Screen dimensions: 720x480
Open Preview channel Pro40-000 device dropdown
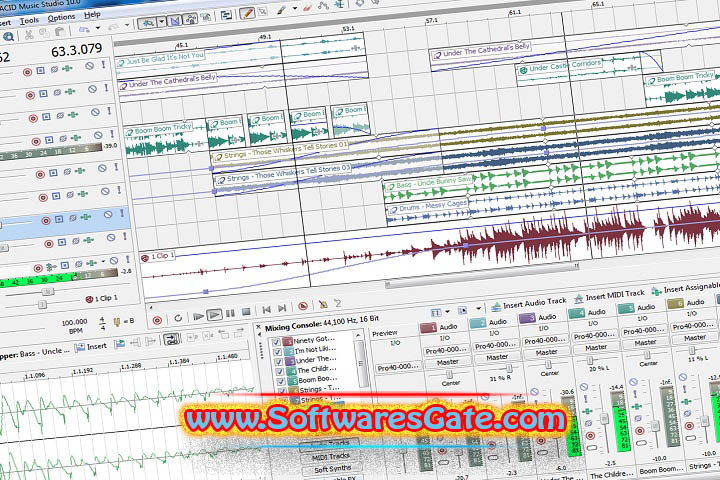coord(398,368)
